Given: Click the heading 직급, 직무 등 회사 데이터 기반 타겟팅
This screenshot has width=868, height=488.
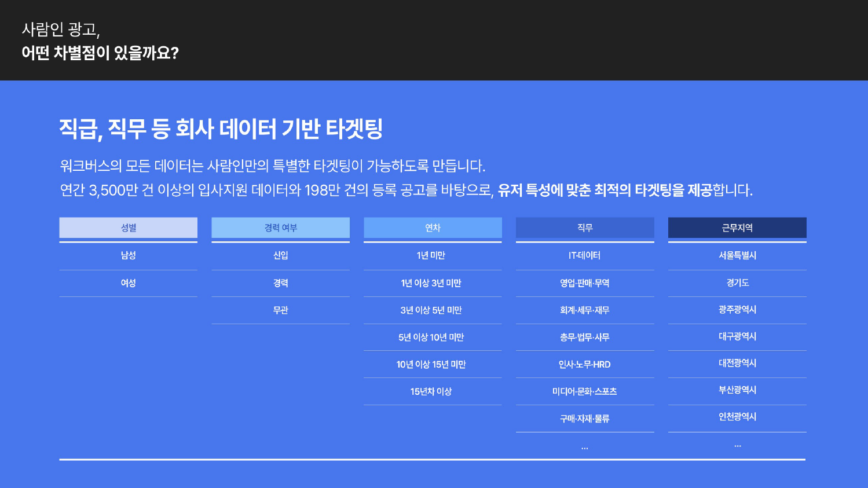Looking at the screenshot, I should click(221, 129).
